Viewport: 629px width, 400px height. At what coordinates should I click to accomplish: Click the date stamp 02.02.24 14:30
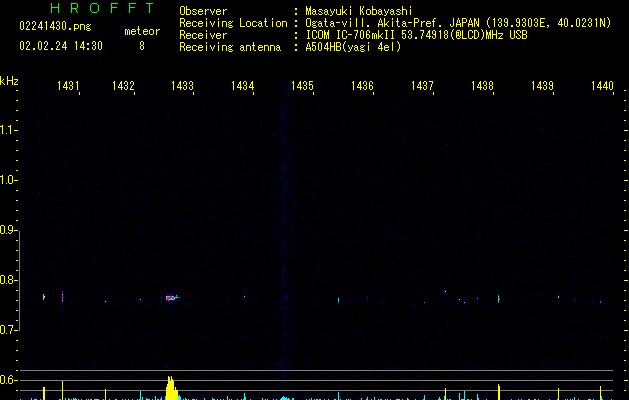click(x=61, y=46)
